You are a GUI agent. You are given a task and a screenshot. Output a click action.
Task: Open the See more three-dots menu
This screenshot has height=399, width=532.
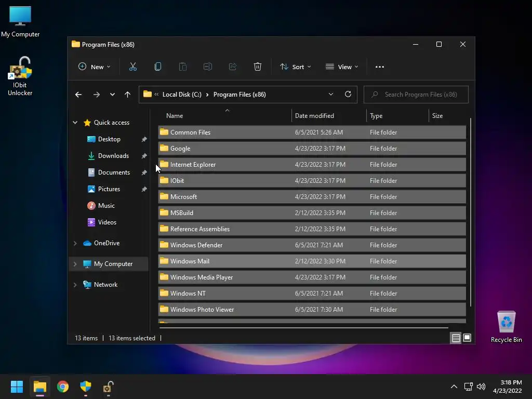click(380, 67)
